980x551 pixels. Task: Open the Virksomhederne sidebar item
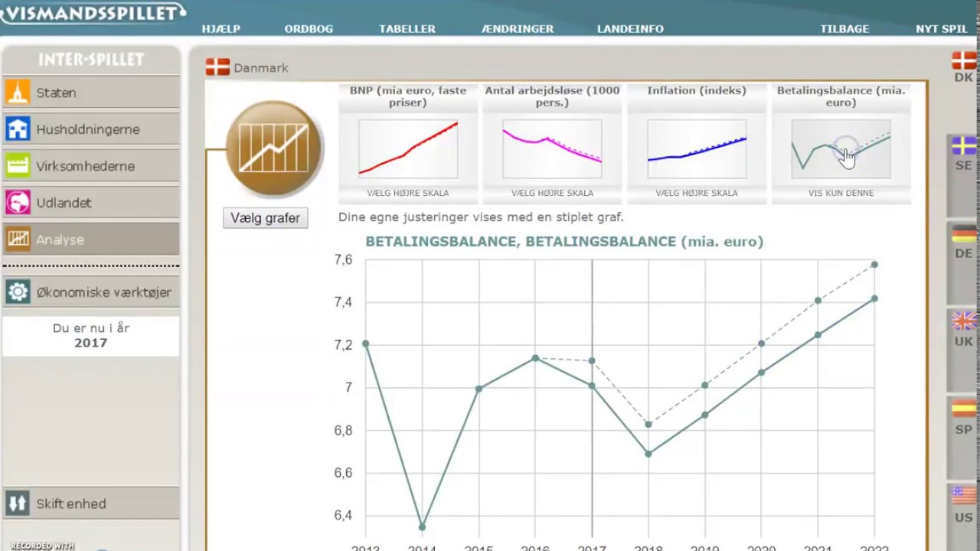coord(91,166)
